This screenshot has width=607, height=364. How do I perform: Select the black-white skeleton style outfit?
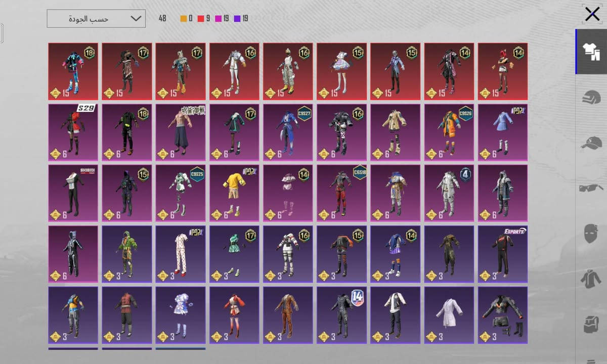pyautogui.click(x=73, y=254)
